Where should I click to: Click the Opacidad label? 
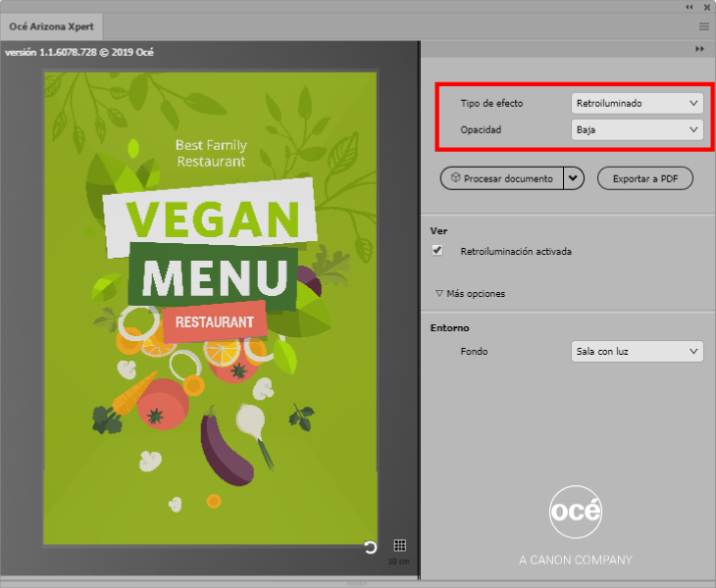tap(481, 129)
